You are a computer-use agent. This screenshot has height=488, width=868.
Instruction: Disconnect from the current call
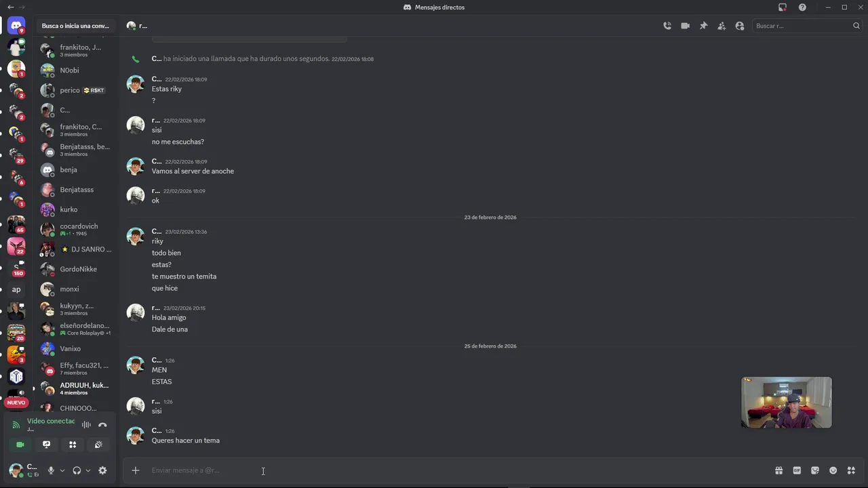[102, 425]
